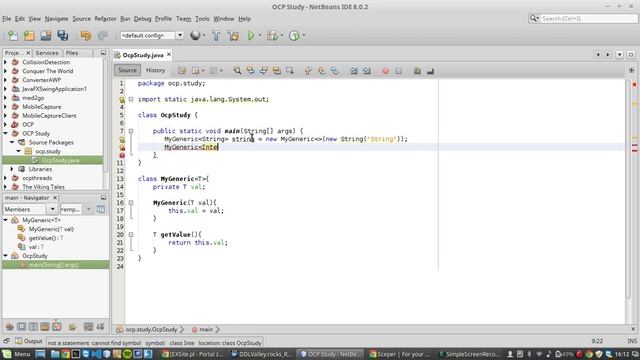The height and width of the screenshot is (360, 640).
Task: Click the editor vertical scrollbar
Action: click(628, 188)
